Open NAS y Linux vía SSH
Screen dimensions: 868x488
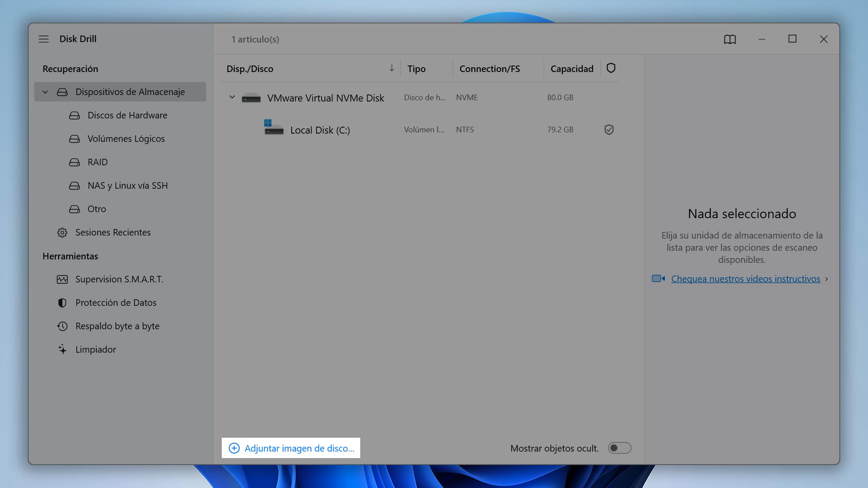[128, 186]
